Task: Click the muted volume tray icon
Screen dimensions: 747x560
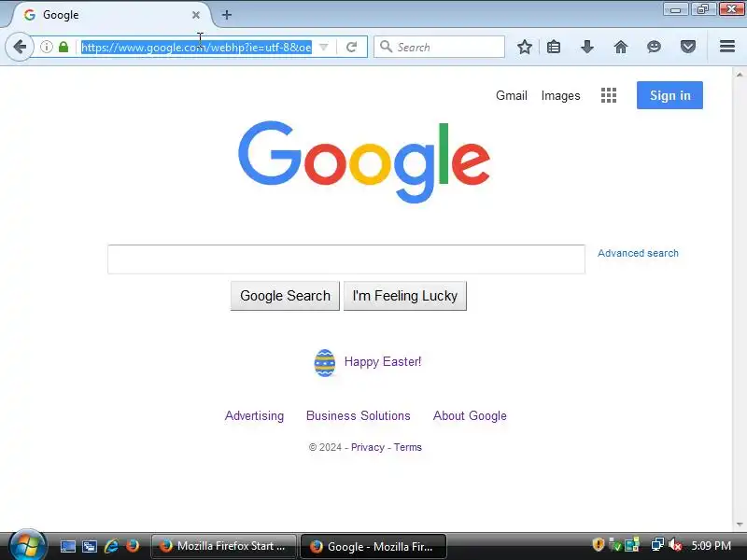Action: [x=675, y=545]
